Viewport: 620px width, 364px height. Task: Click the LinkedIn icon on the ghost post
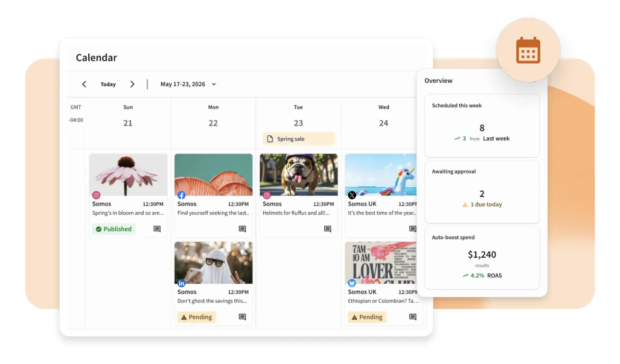click(x=181, y=283)
